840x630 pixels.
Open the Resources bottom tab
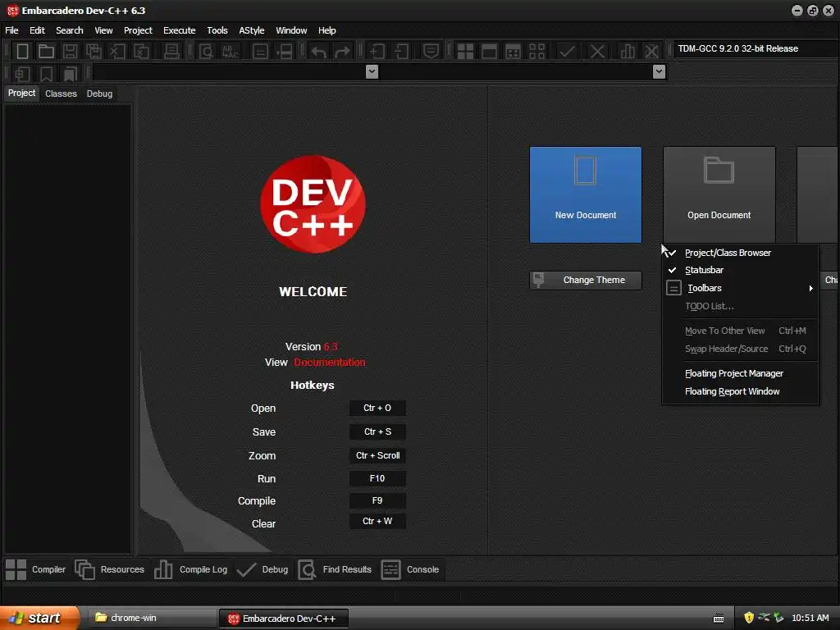tap(110, 569)
